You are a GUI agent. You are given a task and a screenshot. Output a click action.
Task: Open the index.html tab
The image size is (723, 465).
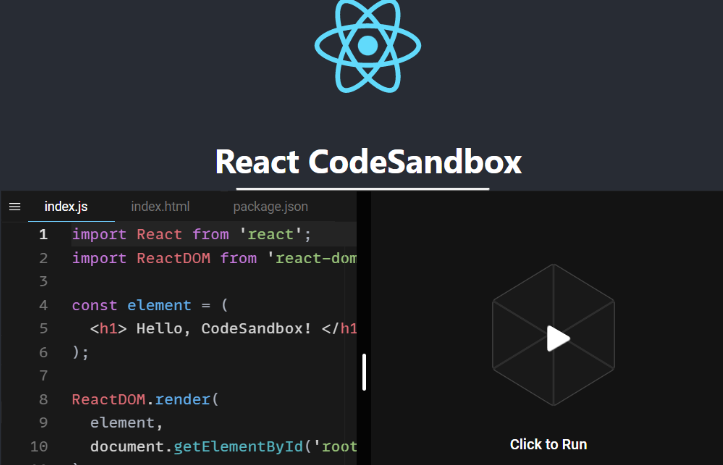(x=160, y=207)
